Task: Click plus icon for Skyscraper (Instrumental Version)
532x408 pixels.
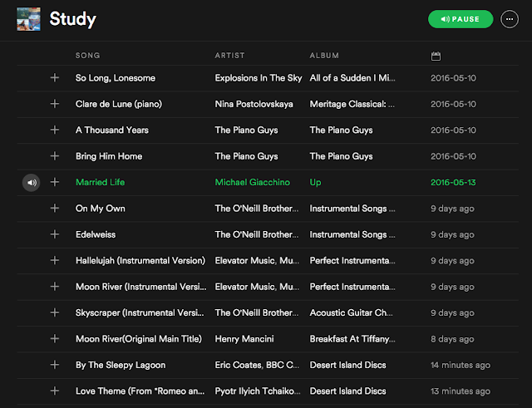Action: tap(55, 312)
